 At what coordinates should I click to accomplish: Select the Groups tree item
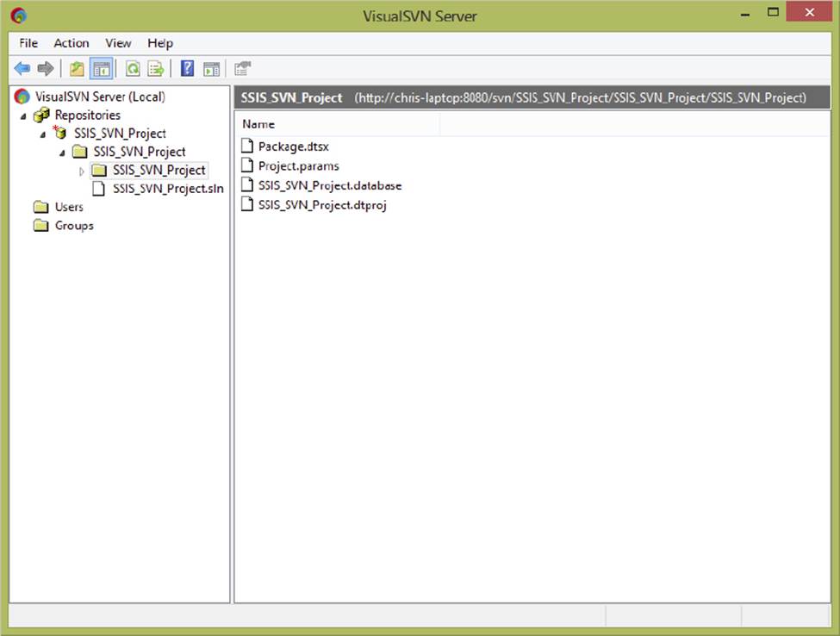point(74,226)
